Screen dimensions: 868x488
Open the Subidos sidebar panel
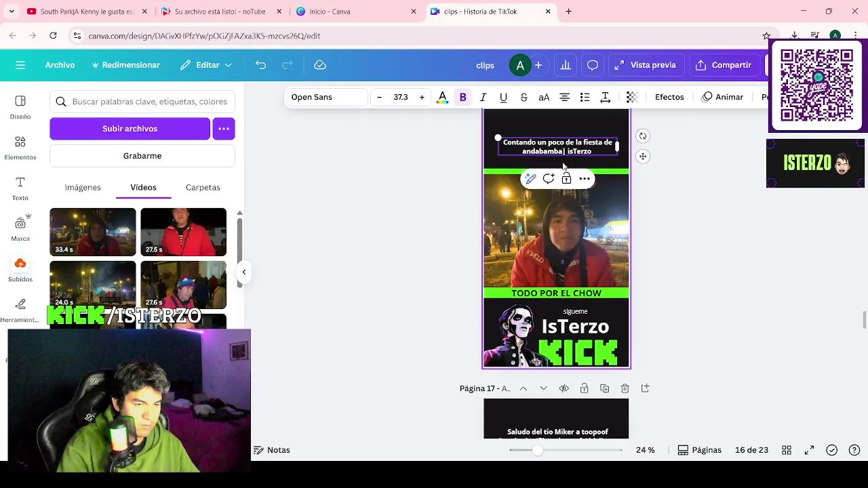pyautogui.click(x=20, y=270)
